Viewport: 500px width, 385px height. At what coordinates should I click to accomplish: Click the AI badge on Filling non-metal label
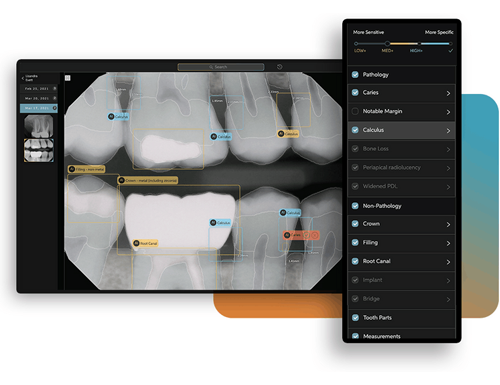coord(72,169)
